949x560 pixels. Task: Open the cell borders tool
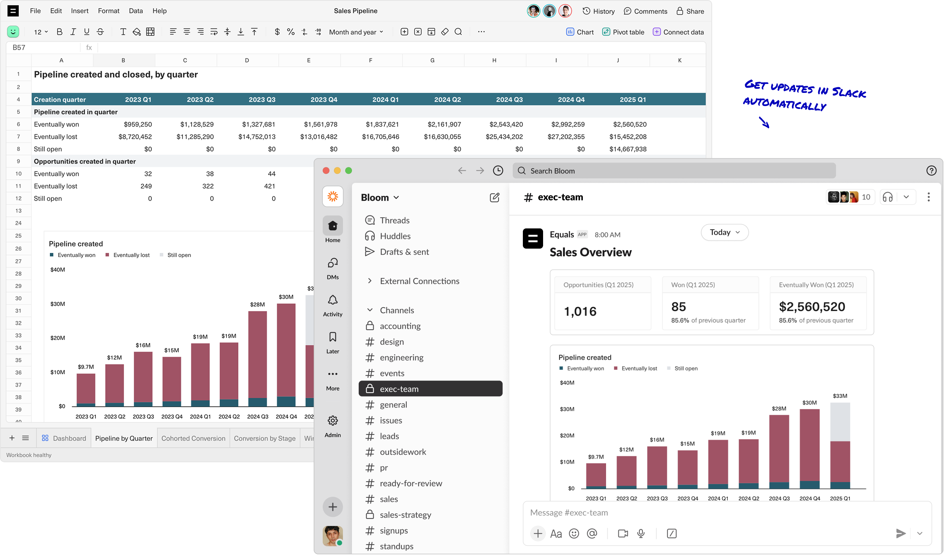tap(151, 32)
